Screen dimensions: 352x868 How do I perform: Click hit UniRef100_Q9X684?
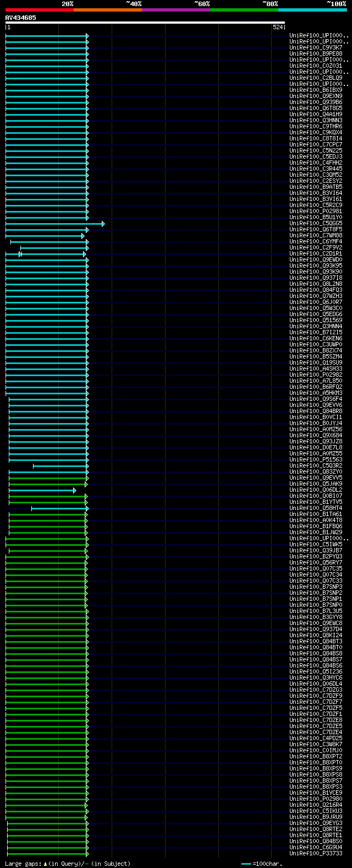point(316,436)
